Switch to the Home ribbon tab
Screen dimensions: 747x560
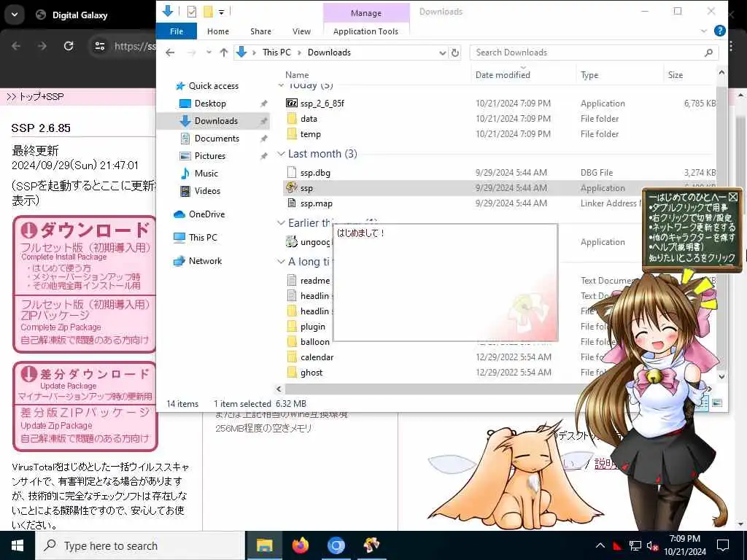(218, 31)
